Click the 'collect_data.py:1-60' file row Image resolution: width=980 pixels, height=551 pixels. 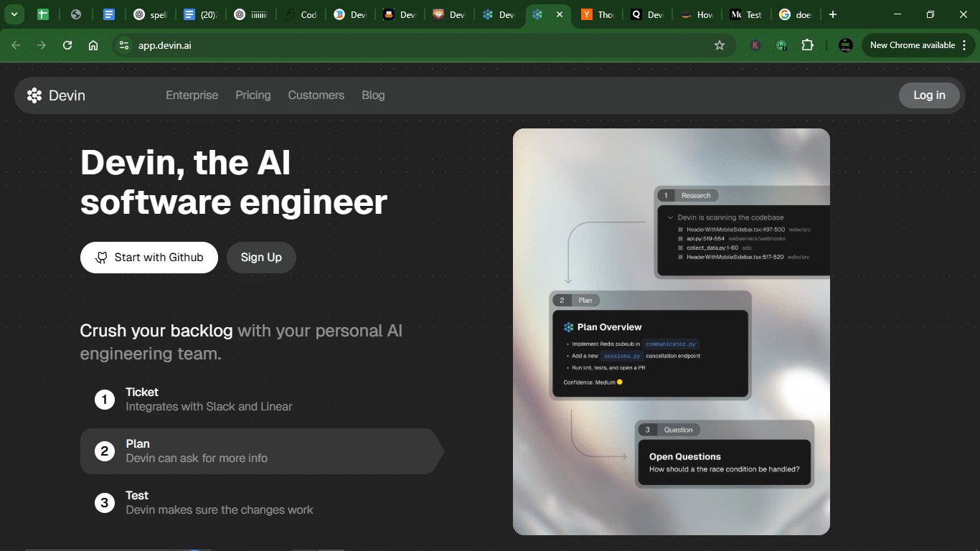click(x=714, y=248)
